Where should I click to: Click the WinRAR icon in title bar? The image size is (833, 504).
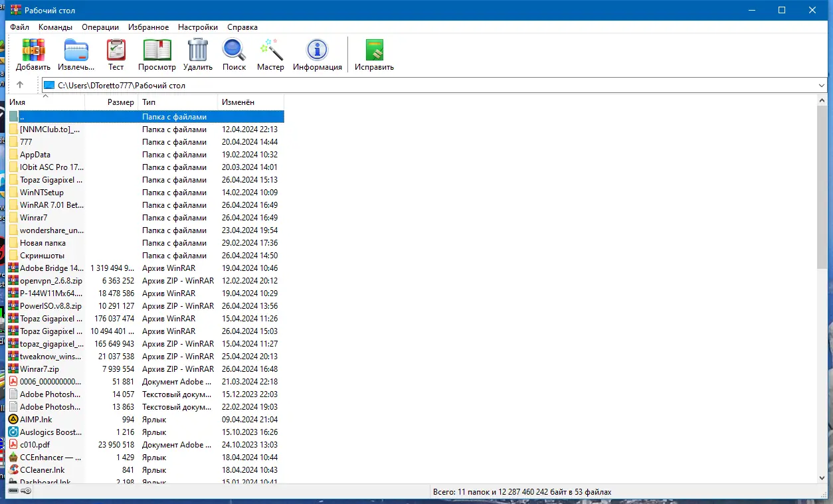(x=17, y=10)
